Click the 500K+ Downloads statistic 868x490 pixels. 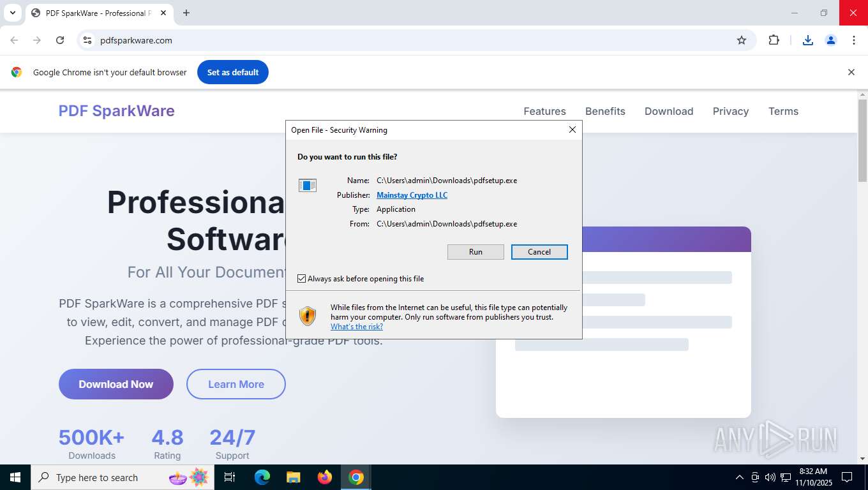pos(92,443)
